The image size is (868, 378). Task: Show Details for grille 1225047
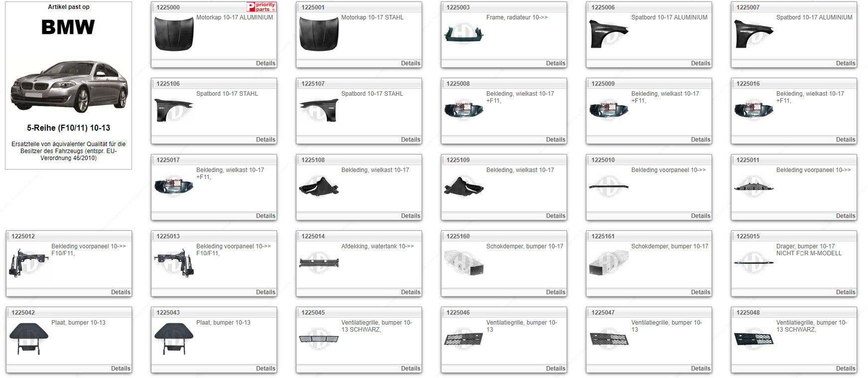point(701,369)
